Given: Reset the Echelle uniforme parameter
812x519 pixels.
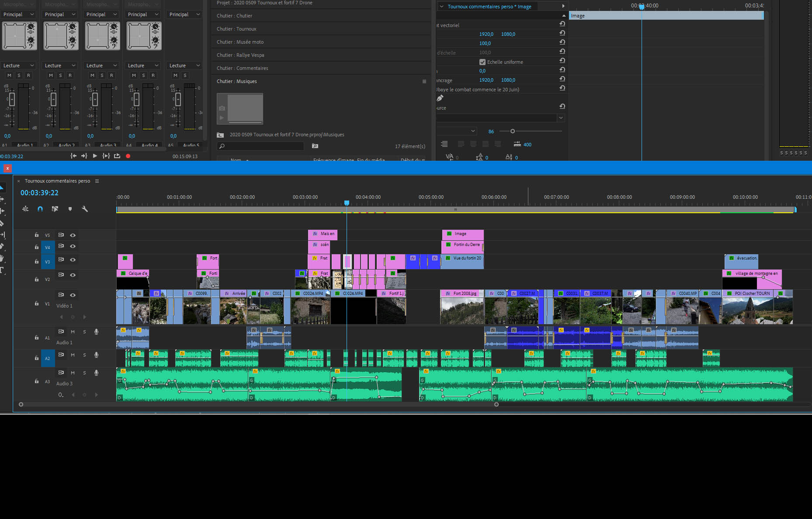Looking at the screenshot, I should pyautogui.click(x=562, y=61).
